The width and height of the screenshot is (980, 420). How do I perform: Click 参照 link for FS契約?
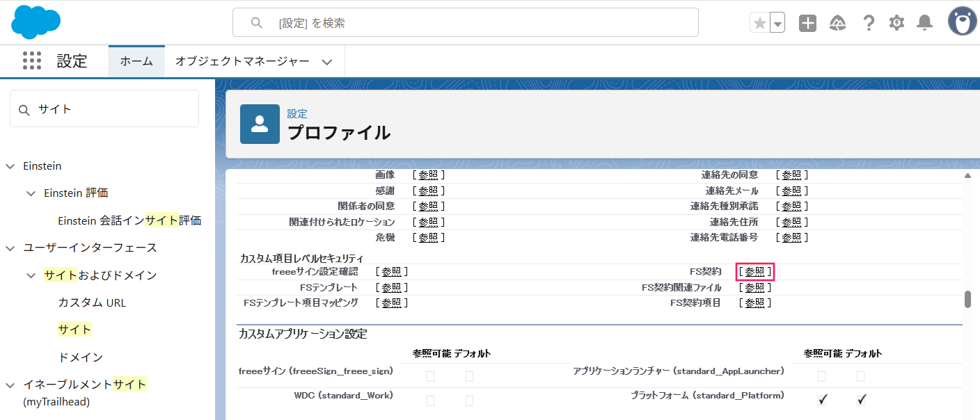tap(755, 271)
